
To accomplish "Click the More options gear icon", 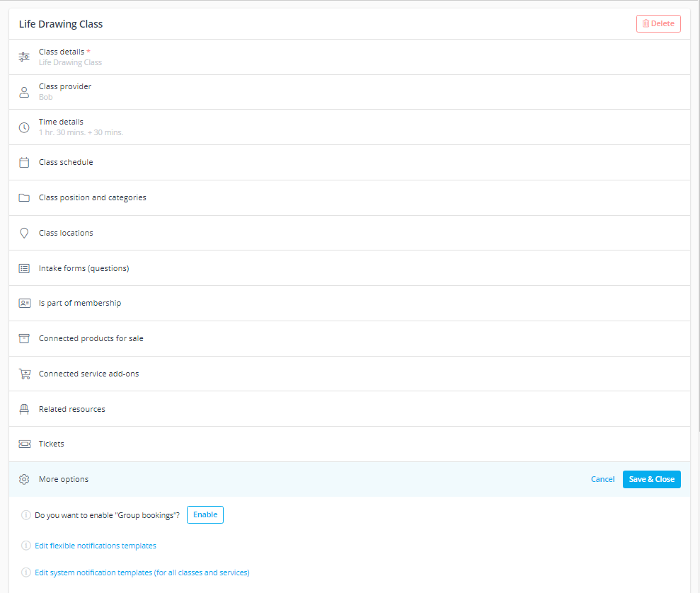I will pos(24,479).
